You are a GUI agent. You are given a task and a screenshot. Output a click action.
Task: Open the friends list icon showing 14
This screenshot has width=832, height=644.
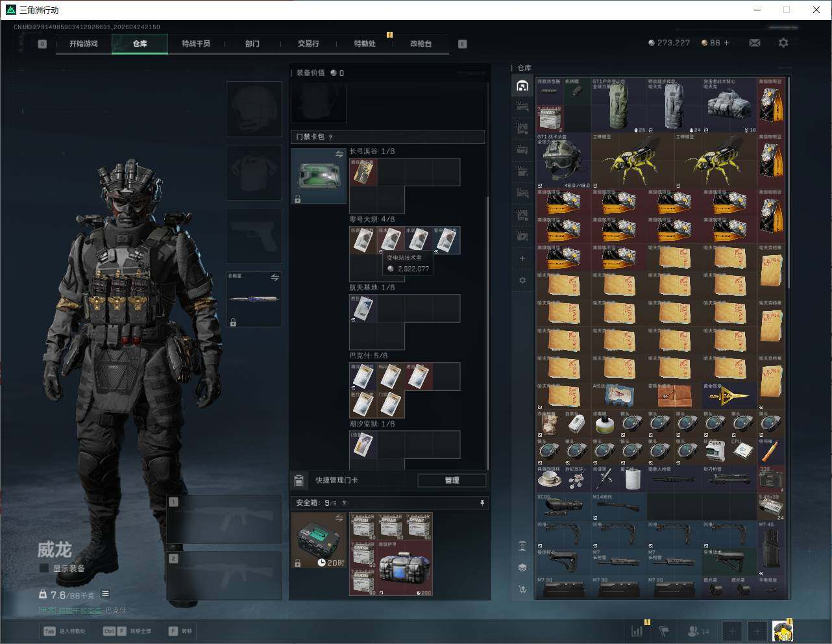coord(698,630)
